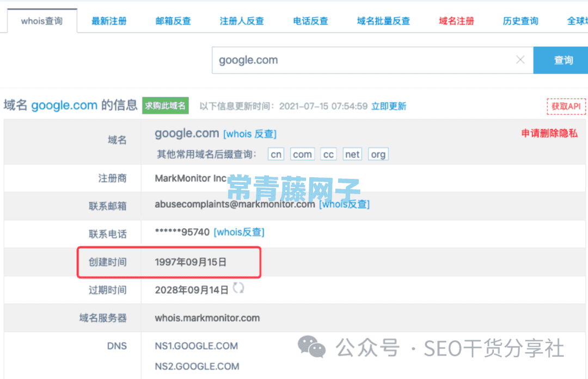Click the NS1.GOOGLE.COM DNS entry
Viewport: 588px width, 379px height.
[197, 346]
